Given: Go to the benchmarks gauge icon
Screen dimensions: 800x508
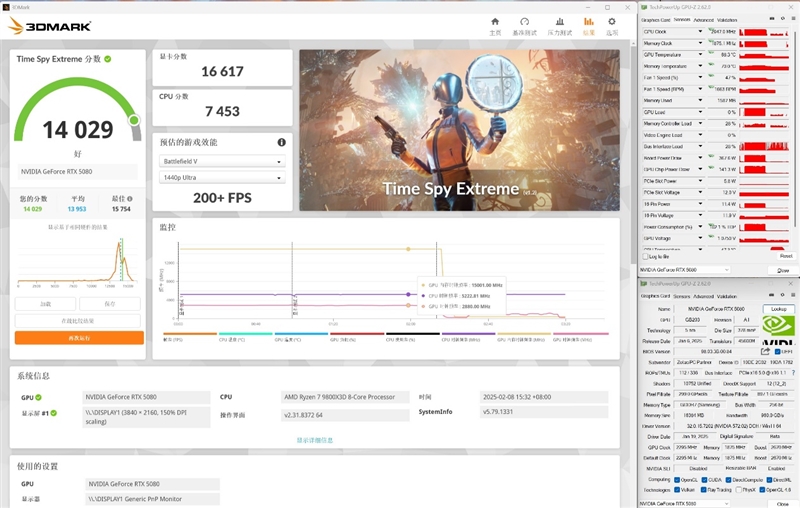Looking at the screenshot, I should (x=524, y=23).
